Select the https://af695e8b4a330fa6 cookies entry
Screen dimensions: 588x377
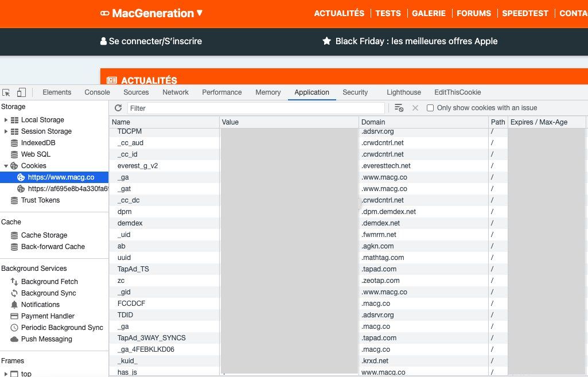click(x=54, y=189)
